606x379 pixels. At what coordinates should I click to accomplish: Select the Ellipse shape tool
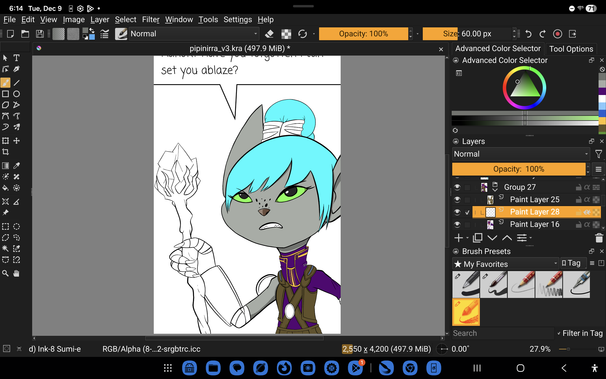[16, 94]
